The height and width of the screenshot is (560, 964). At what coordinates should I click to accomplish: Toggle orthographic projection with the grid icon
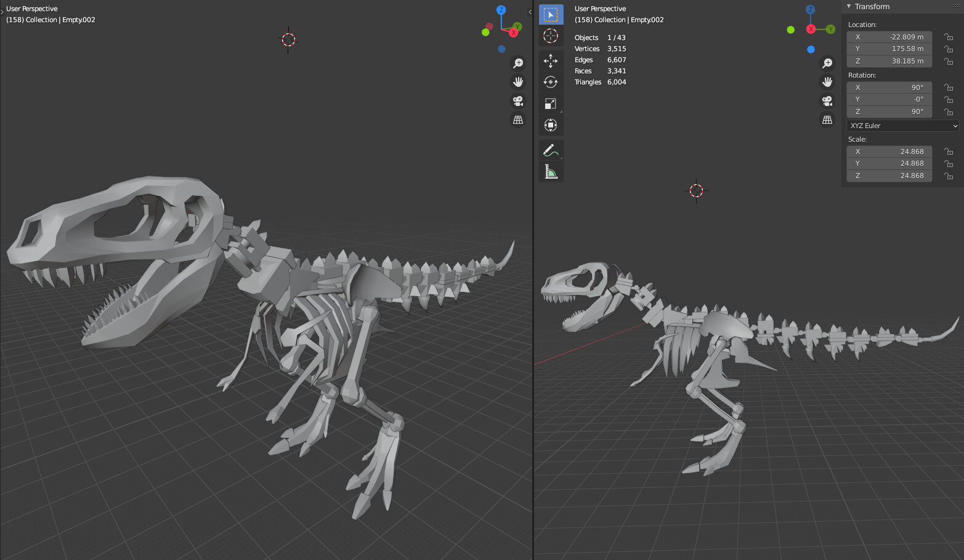[x=518, y=120]
